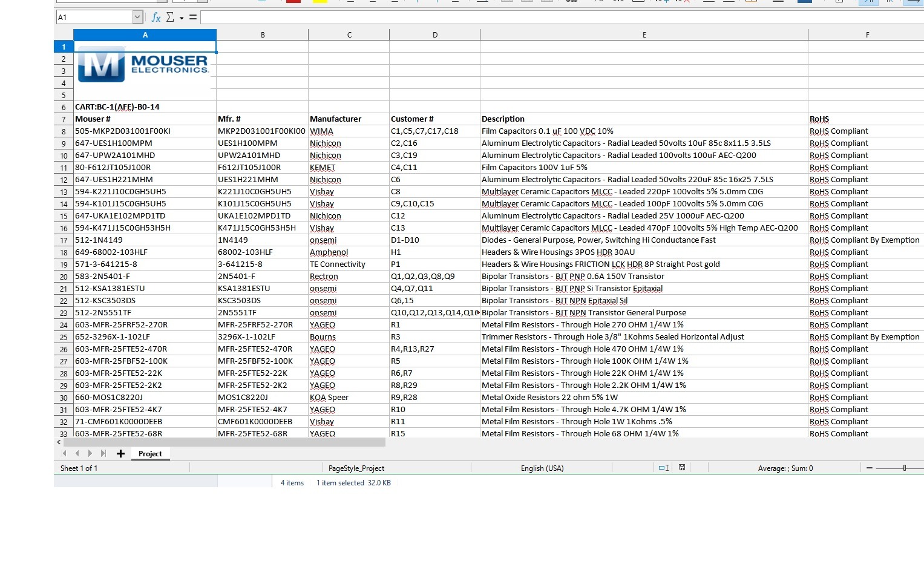Click the 'Rectron' manufacturer cell
Screen dimensions: 924x561
[349, 277]
